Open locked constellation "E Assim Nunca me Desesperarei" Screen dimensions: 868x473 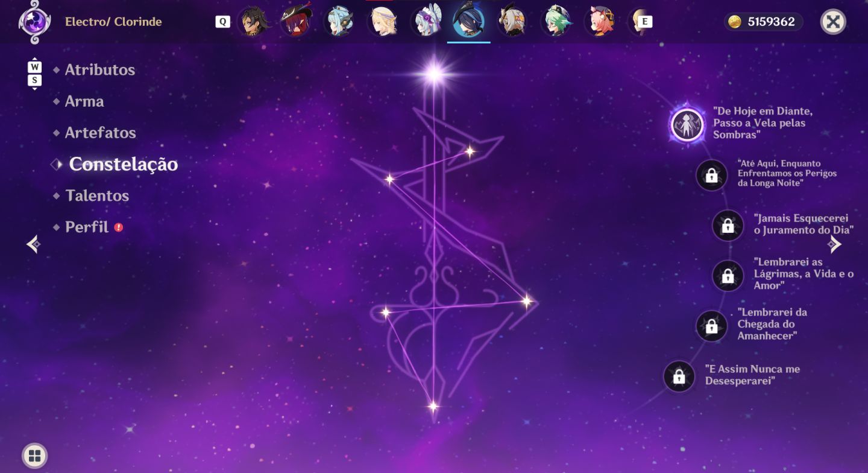679,376
